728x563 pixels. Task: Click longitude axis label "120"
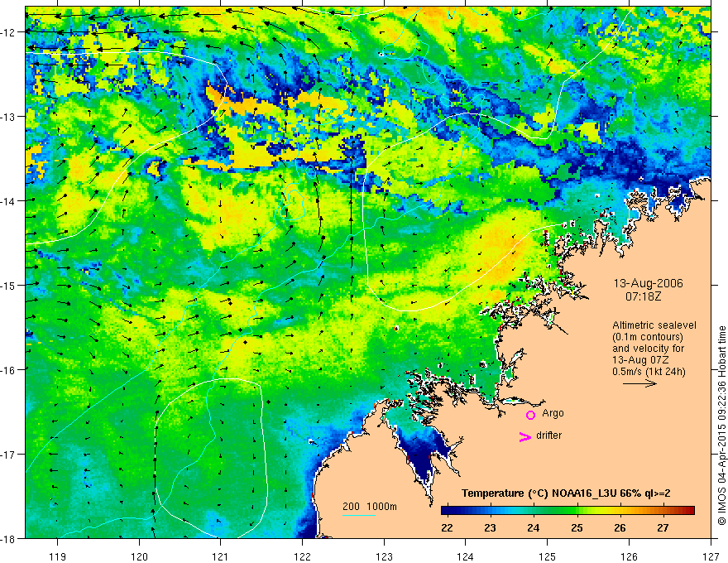coord(139,556)
